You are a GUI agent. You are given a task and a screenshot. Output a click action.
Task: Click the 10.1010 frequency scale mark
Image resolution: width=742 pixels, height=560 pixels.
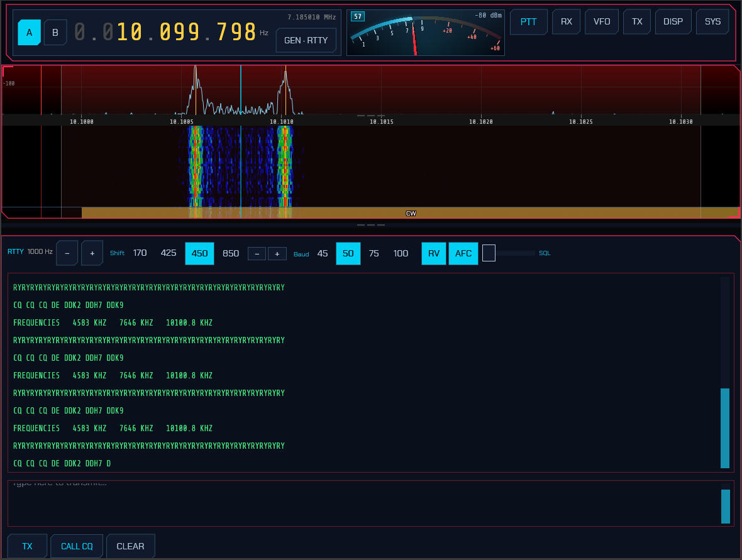[282, 121]
